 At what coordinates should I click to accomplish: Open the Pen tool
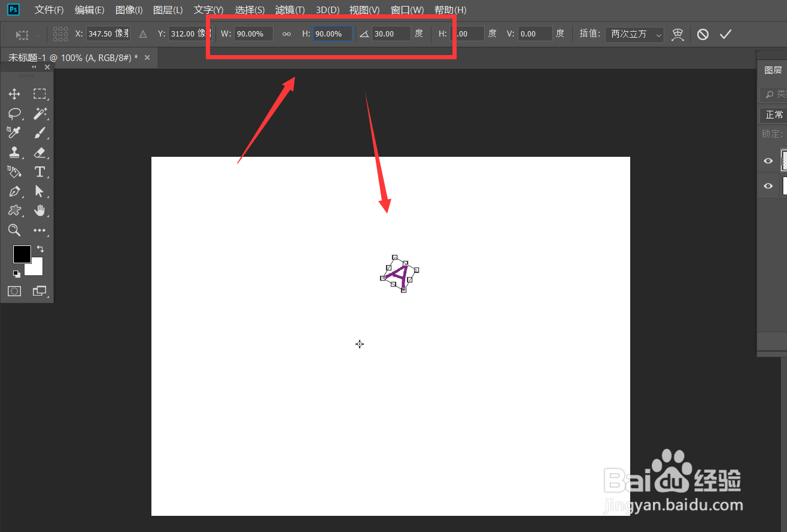[x=14, y=191]
